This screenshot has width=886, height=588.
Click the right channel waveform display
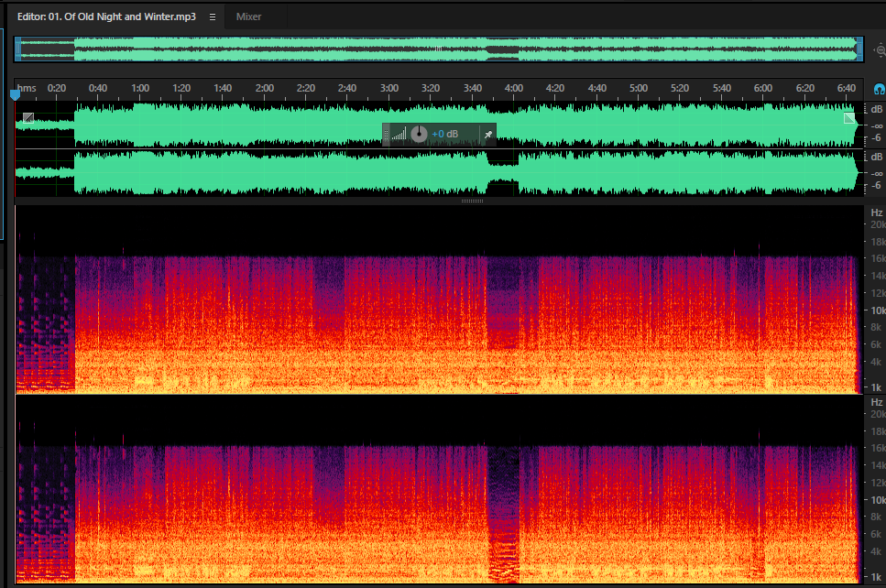point(439,173)
